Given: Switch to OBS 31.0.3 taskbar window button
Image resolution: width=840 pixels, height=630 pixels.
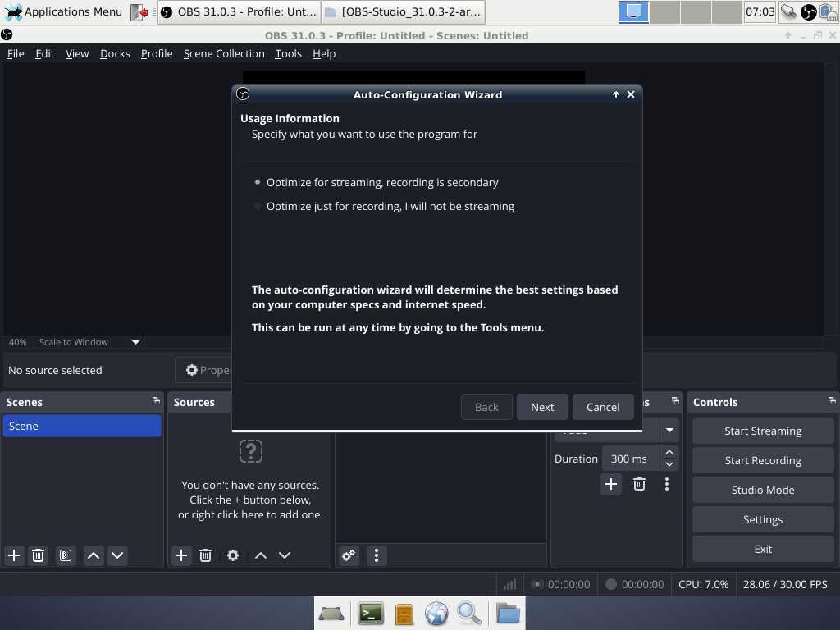Looking at the screenshot, I should point(239,11).
